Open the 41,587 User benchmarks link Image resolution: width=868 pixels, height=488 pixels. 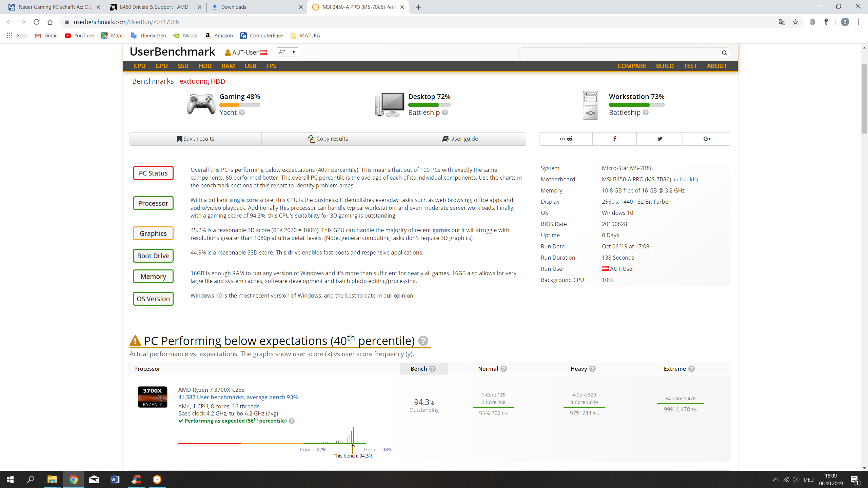[238, 397]
